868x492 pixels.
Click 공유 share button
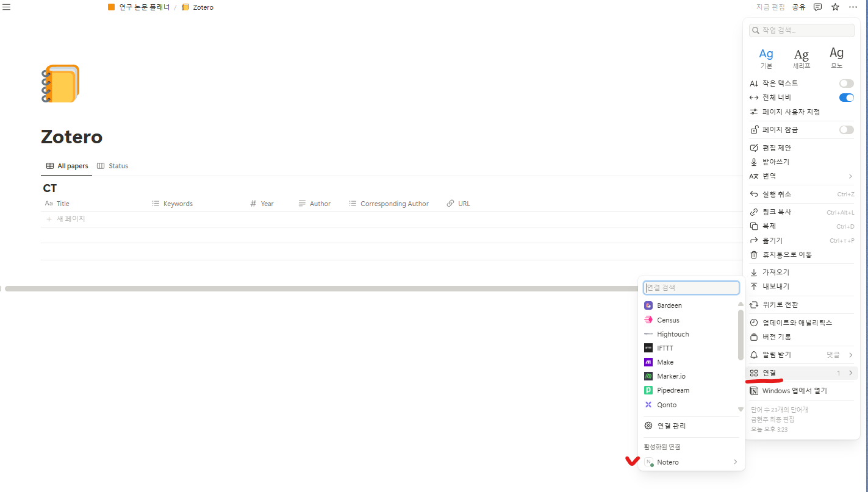799,7
